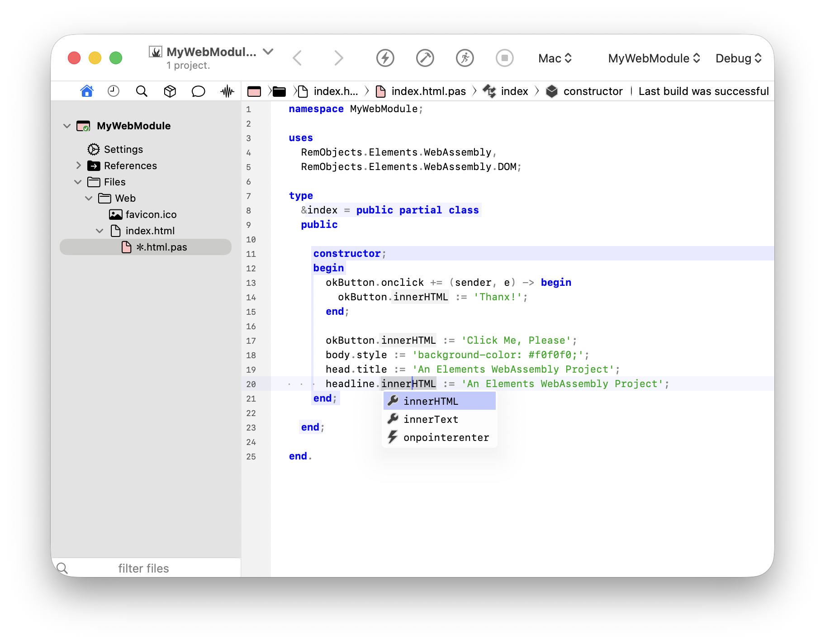Screen dimensions: 825x644
Task: Click the 'Last build was successful' status text
Action: click(703, 91)
